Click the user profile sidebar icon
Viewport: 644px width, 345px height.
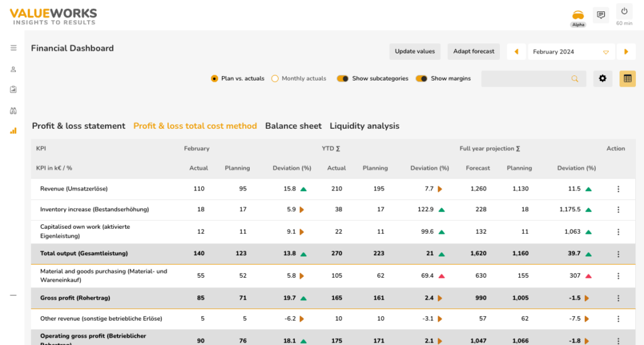click(x=13, y=69)
